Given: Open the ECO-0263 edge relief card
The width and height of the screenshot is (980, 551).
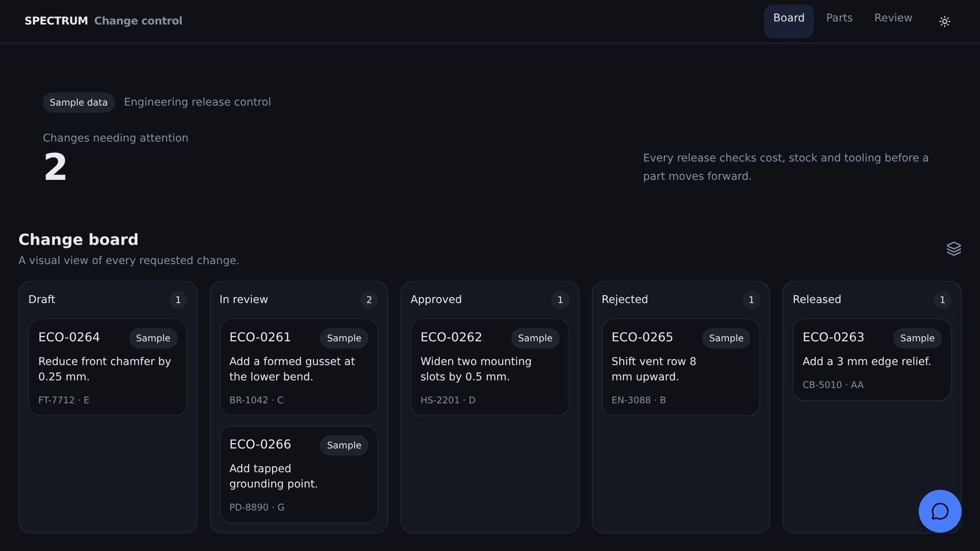Looking at the screenshot, I should click(872, 360).
